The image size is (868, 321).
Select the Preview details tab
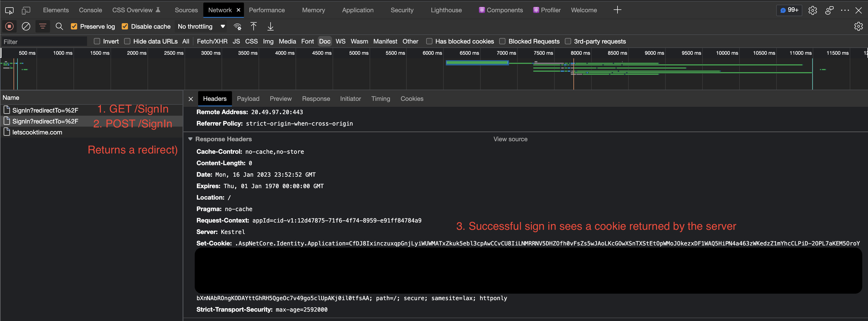click(280, 99)
